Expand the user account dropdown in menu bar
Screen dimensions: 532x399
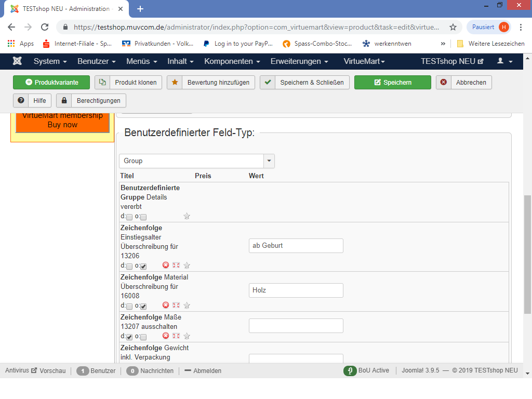[504, 61]
